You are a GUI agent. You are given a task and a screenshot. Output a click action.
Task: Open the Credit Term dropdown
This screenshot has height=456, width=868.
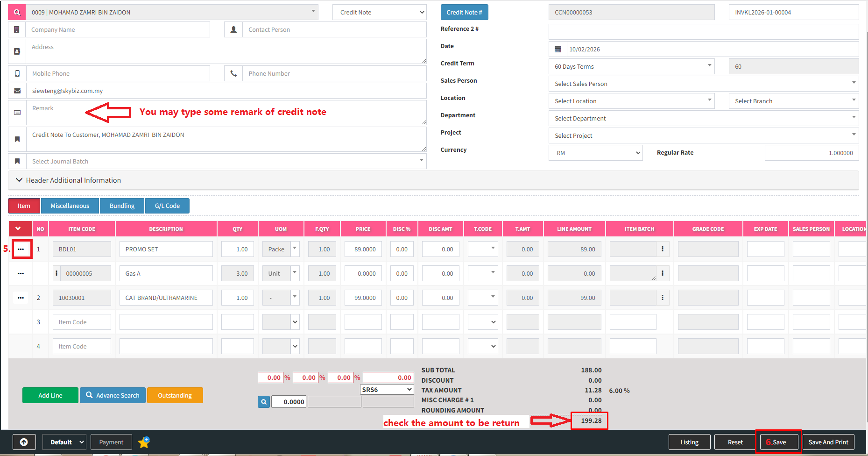[x=631, y=66]
